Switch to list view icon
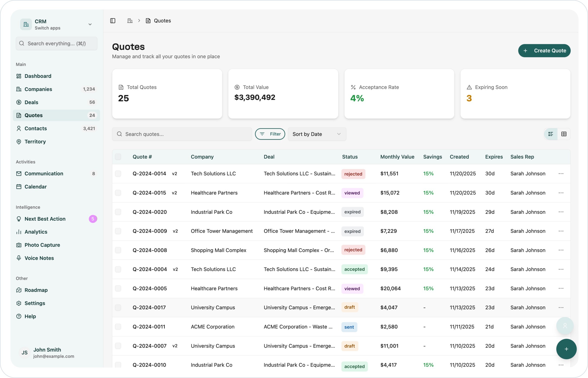Viewport: 588px width, 378px height. (551, 134)
